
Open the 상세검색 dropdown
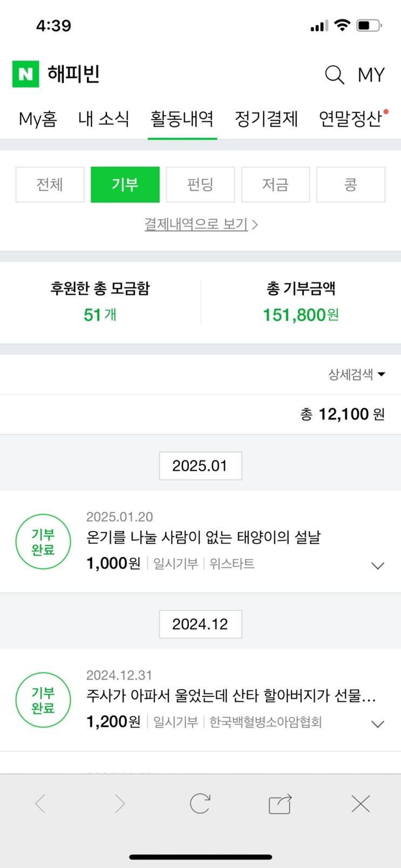pos(356,374)
